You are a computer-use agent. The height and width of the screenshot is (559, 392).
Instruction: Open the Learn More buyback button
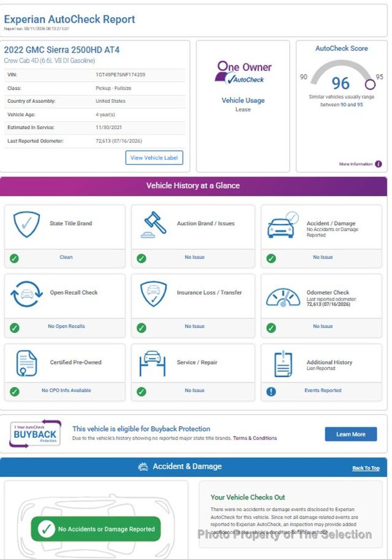tap(350, 434)
